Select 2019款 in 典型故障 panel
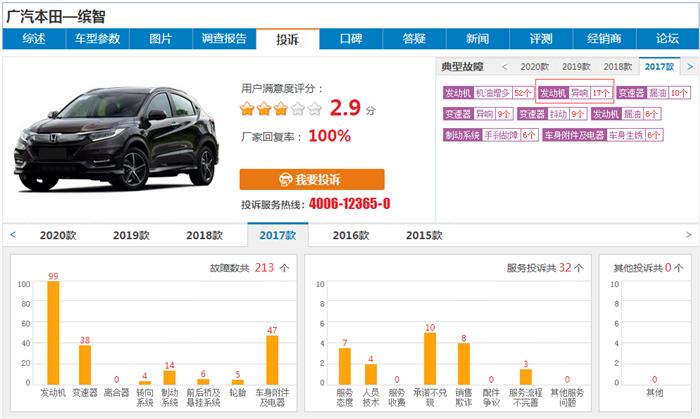Viewport: 700px width, 419px height. 576,67
